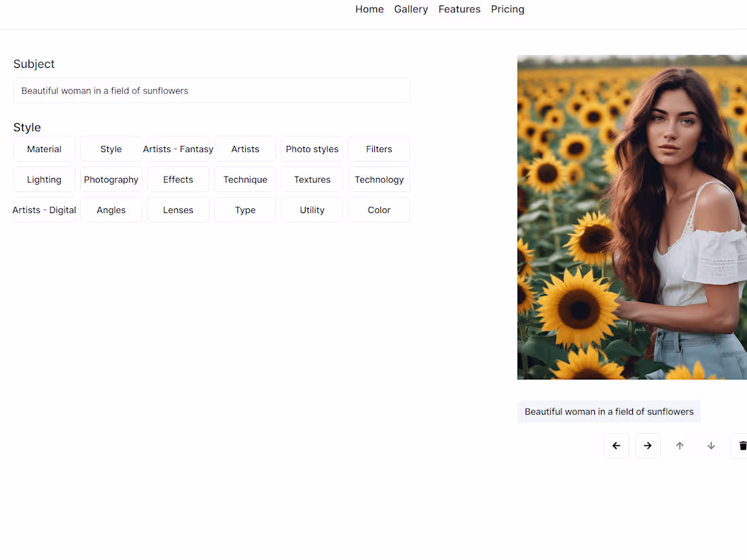Open the Home menu item
Image resolution: width=747 pixels, height=560 pixels.
point(369,9)
